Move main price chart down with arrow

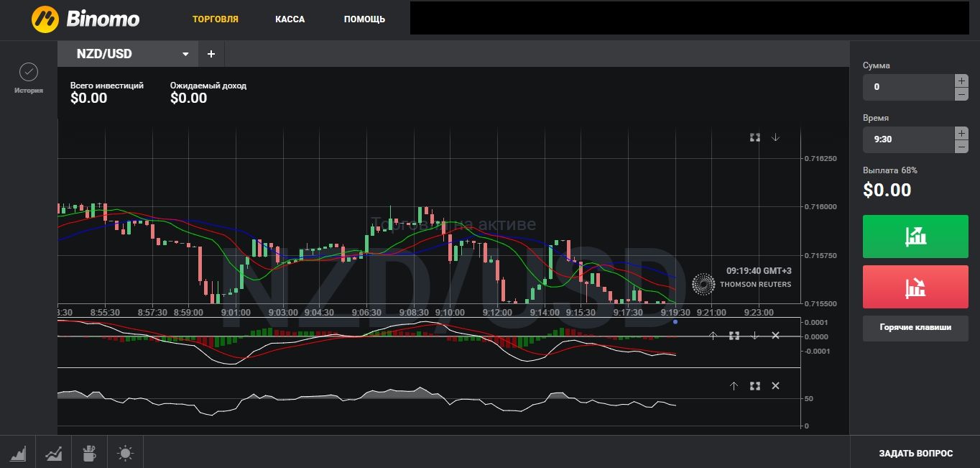tap(776, 137)
